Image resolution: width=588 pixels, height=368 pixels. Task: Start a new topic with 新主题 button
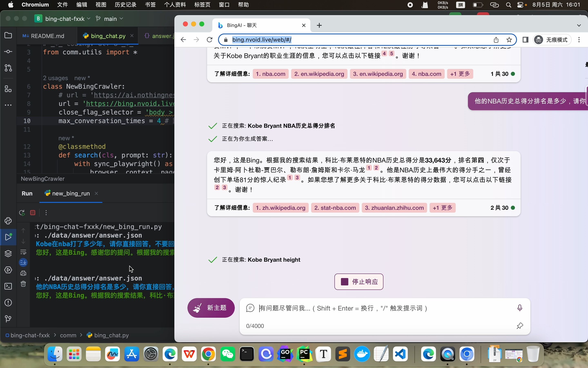click(211, 308)
